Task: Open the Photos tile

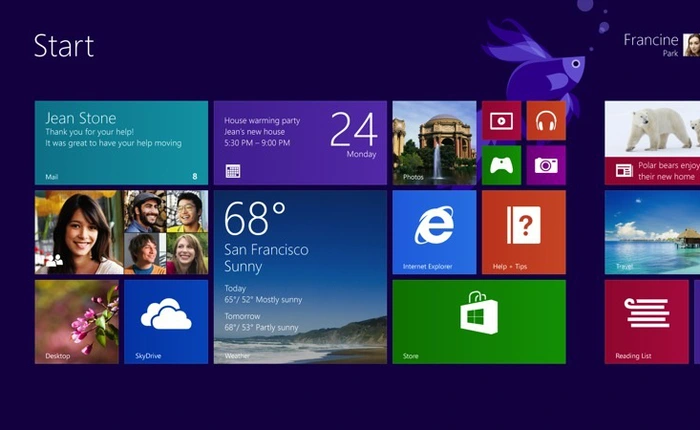Action: (x=434, y=142)
